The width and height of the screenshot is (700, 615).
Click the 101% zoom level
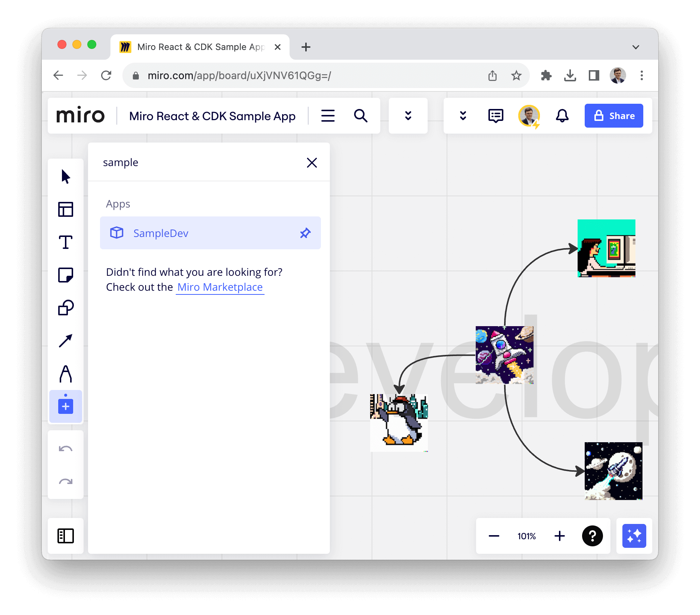[526, 536]
